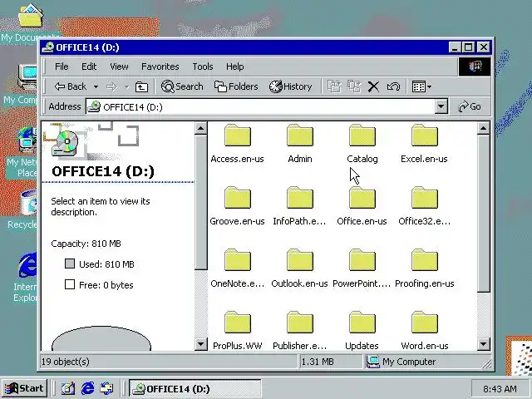Open the Tools menu
Screen dimensions: 532x399
[x=203, y=66]
